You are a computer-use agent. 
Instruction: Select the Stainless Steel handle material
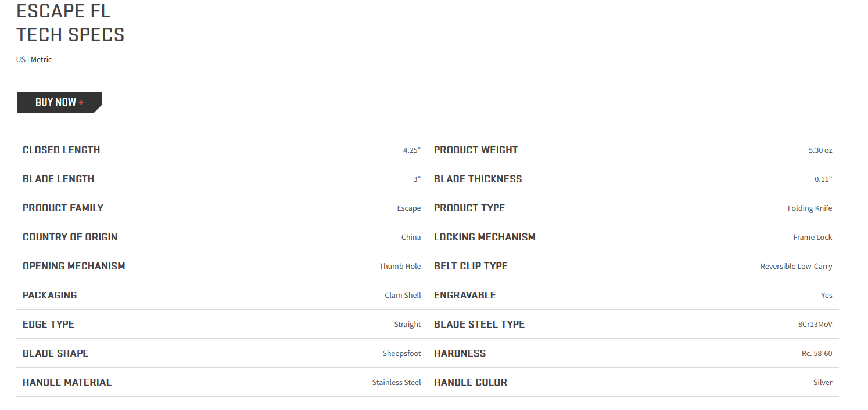(x=396, y=383)
